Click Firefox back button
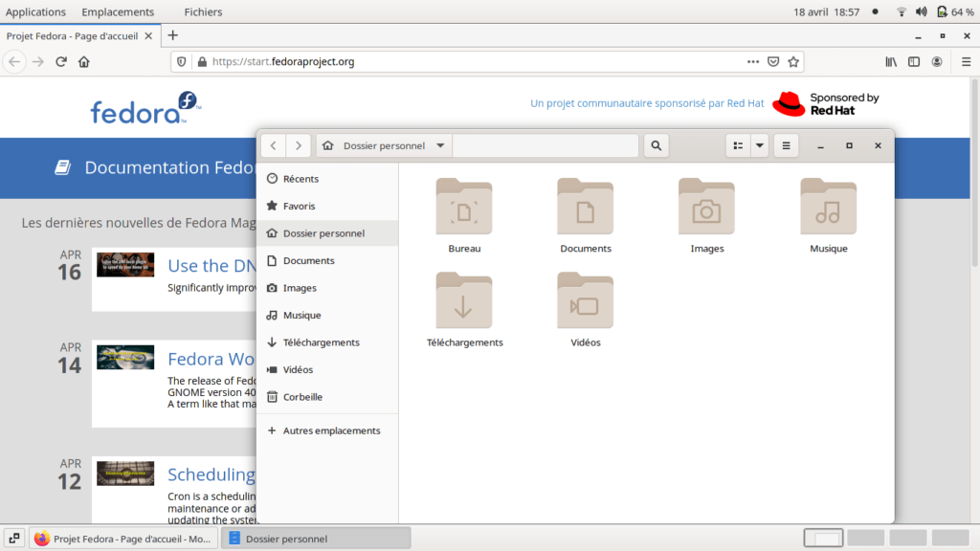 pos(14,62)
